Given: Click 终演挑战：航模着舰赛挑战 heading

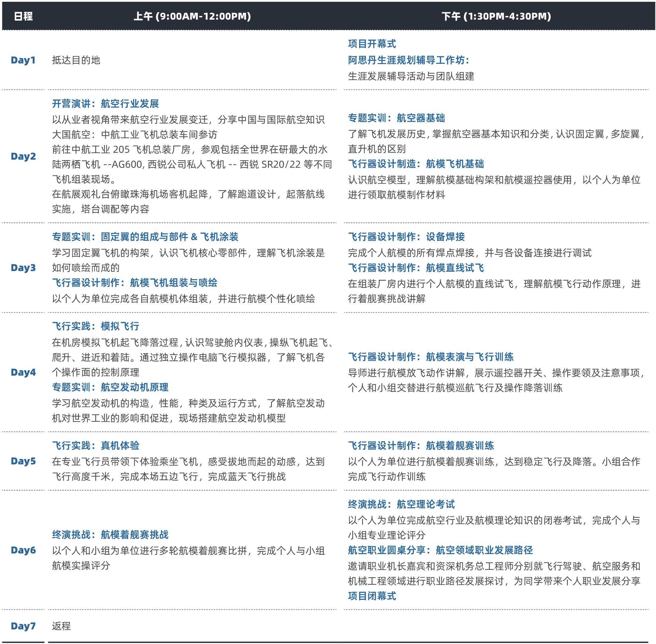Looking at the screenshot, I should 110,535.
